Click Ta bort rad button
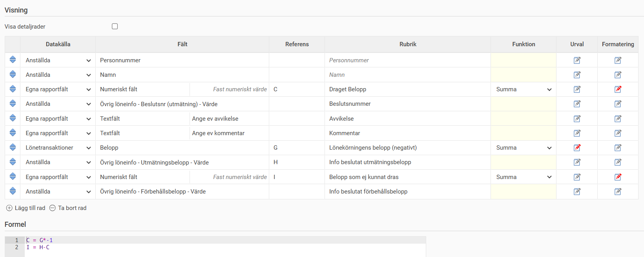 pyautogui.click(x=68, y=208)
